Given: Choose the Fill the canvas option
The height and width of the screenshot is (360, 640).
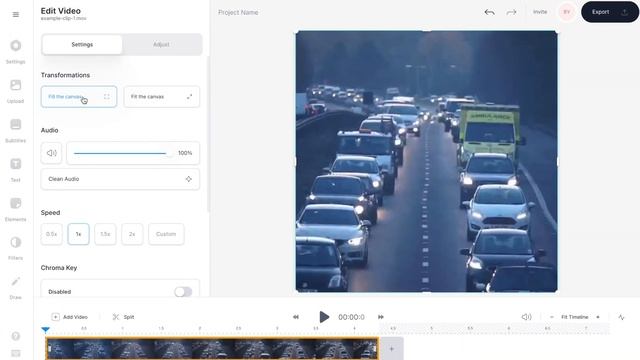Looking at the screenshot, I should click(x=79, y=97).
